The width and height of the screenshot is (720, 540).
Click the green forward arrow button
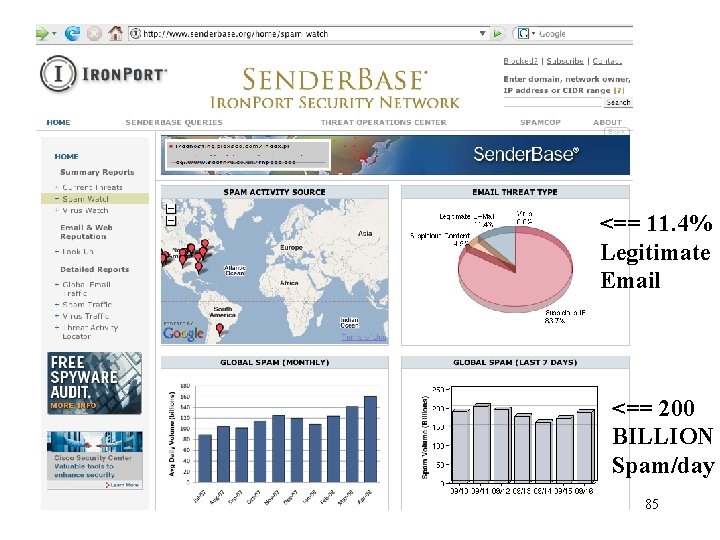point(42,34)
